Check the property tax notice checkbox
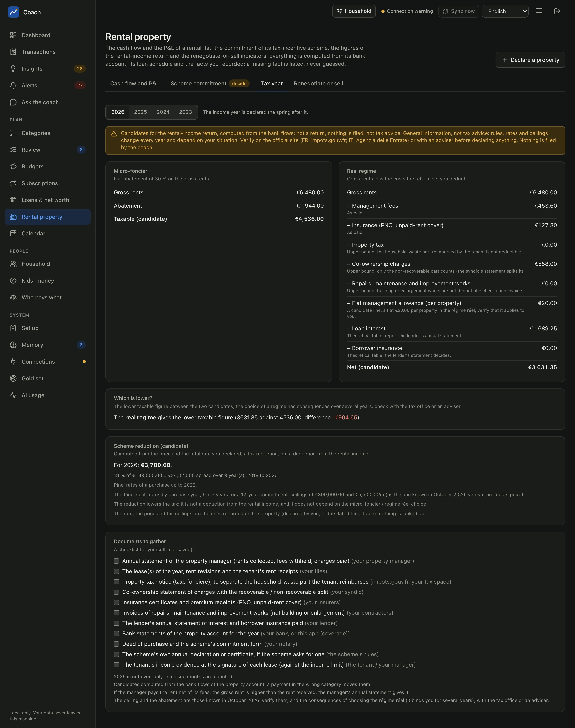The image size is (575, 728). [116, 582]
